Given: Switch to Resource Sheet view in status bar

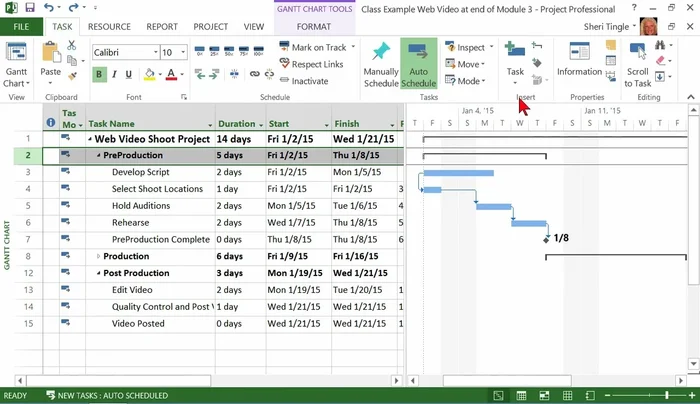Looking at the screenshot, I should pos(567,396).
